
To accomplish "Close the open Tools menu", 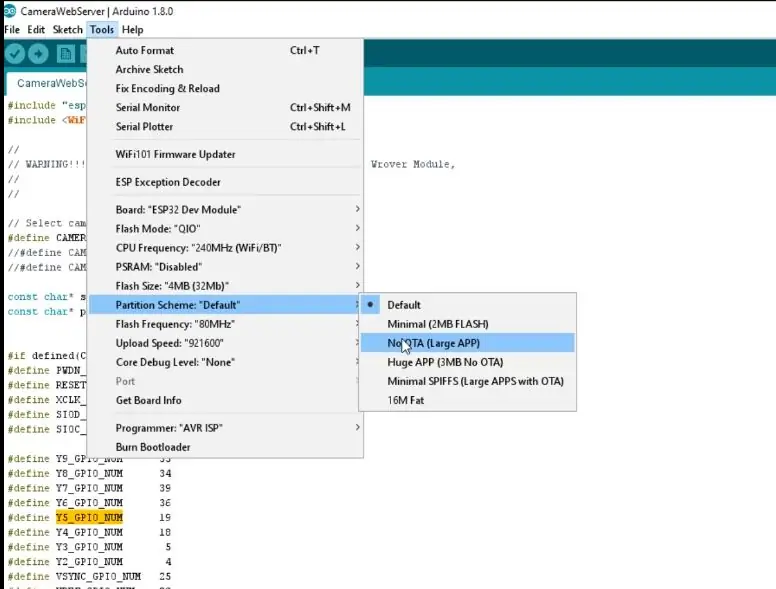I will [x=102, y=30].
